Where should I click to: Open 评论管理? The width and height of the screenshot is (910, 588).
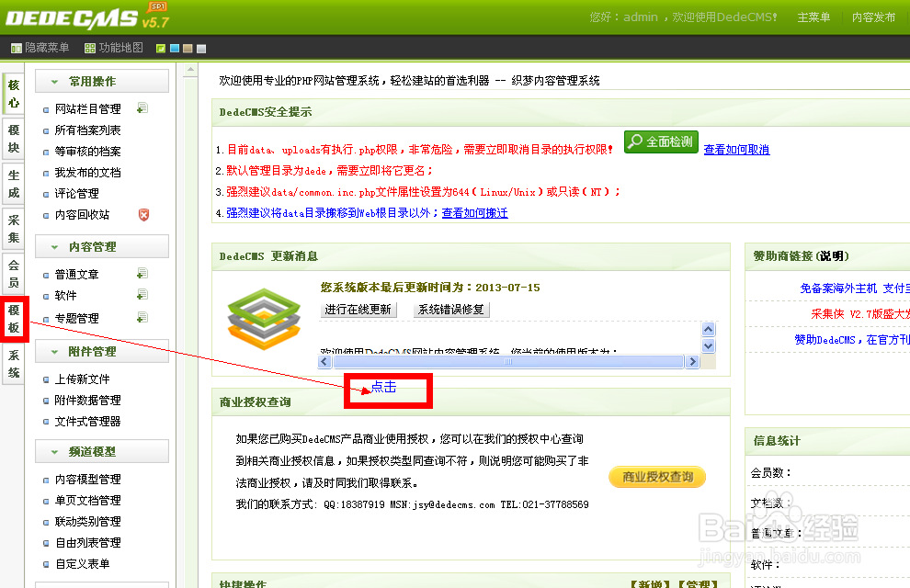(76, 194)
